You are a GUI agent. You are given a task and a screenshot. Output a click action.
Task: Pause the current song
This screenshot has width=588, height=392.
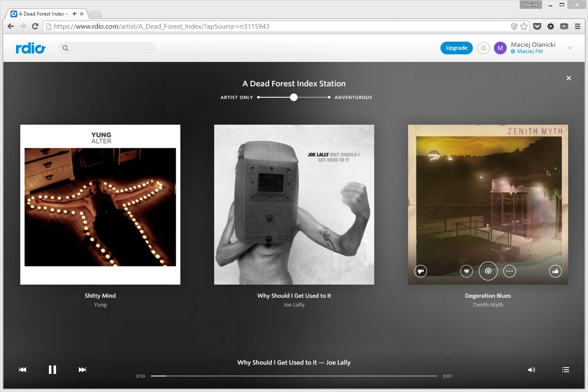coord(52,370)
